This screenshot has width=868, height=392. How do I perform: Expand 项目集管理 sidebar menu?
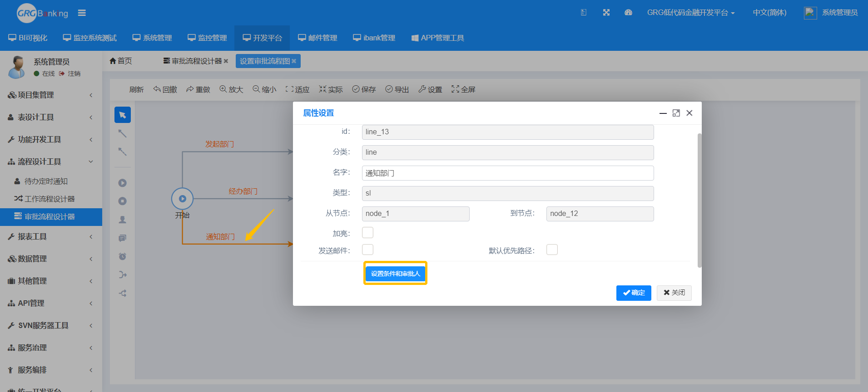point(51,95)
